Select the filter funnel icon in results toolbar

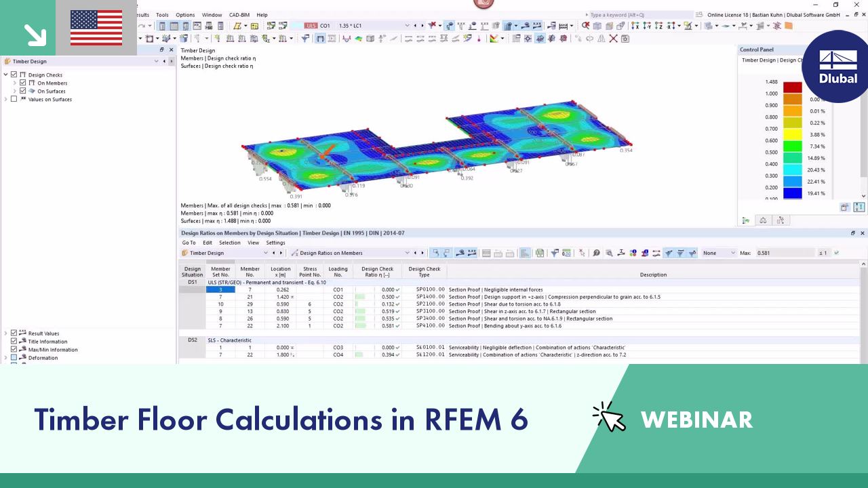pos(555,253)
